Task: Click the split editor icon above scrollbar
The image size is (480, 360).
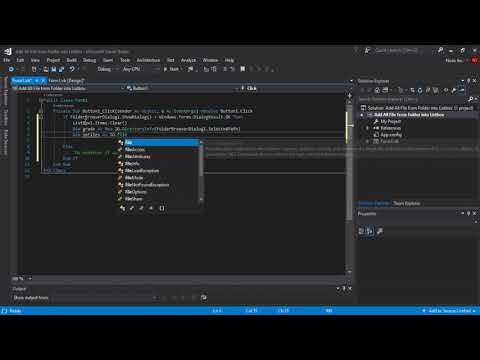Action: 349,96
